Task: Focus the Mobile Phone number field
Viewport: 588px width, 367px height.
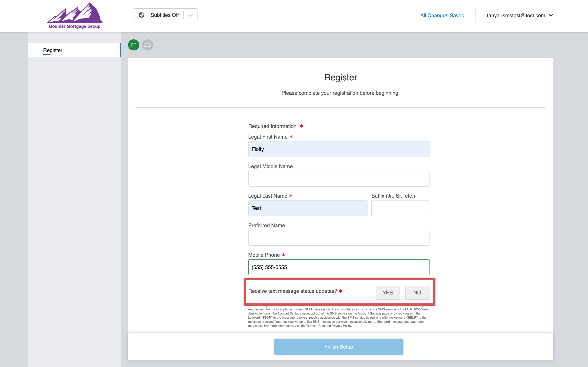Action: click(339, 267)
